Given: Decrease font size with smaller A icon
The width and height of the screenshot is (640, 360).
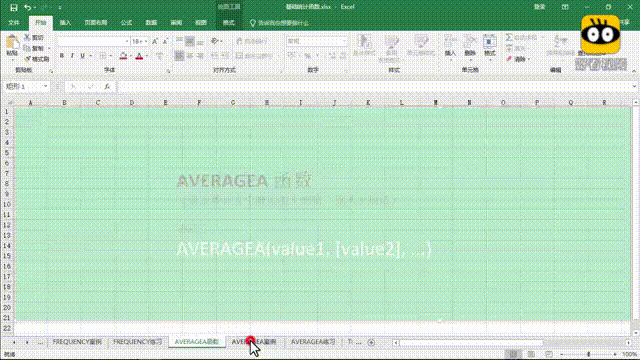Looking at the screenshot, I should (165, 42).
